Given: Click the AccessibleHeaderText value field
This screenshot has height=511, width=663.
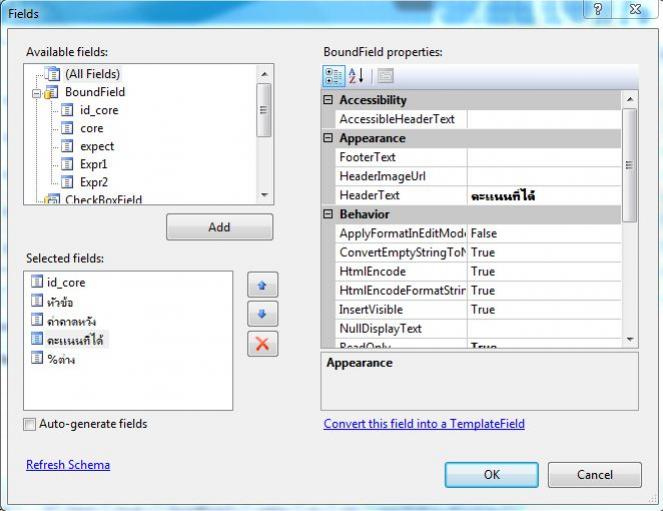Looking at the screenshot, I should click(544, 119).
